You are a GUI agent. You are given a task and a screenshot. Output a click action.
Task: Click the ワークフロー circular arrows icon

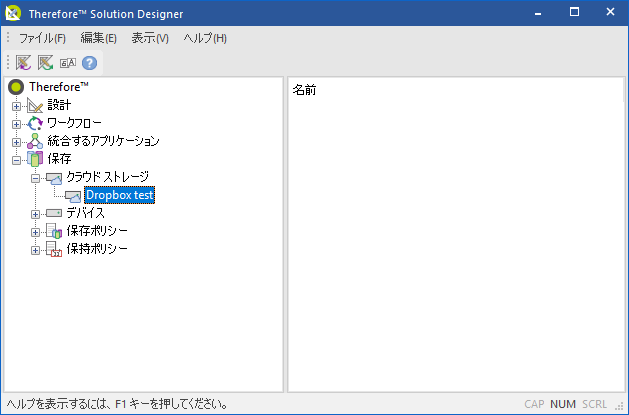coord(35,123)
